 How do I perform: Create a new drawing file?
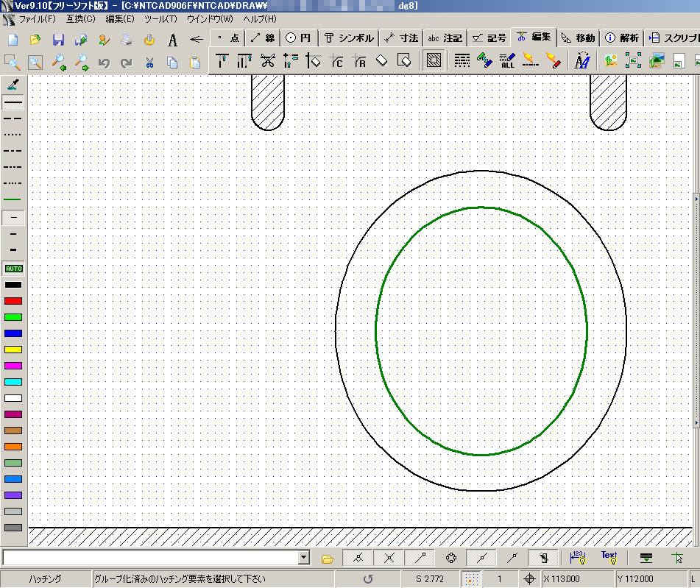[x=13, y=40]
